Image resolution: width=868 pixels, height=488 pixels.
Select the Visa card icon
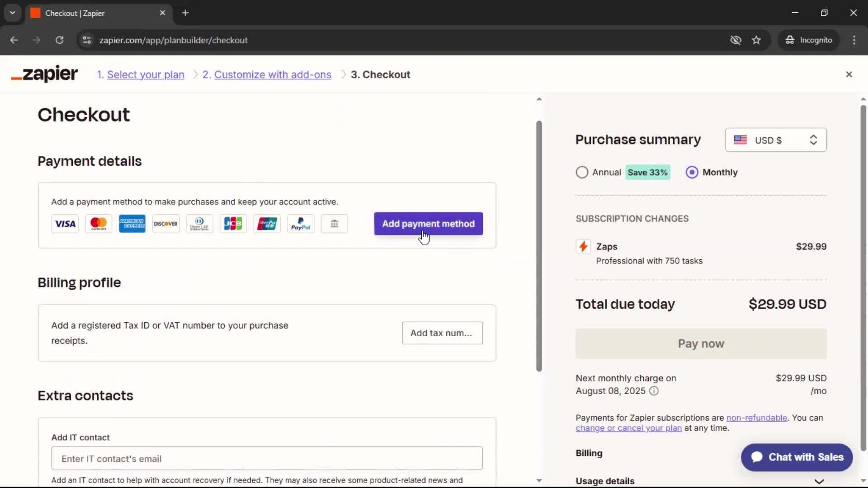65,224
